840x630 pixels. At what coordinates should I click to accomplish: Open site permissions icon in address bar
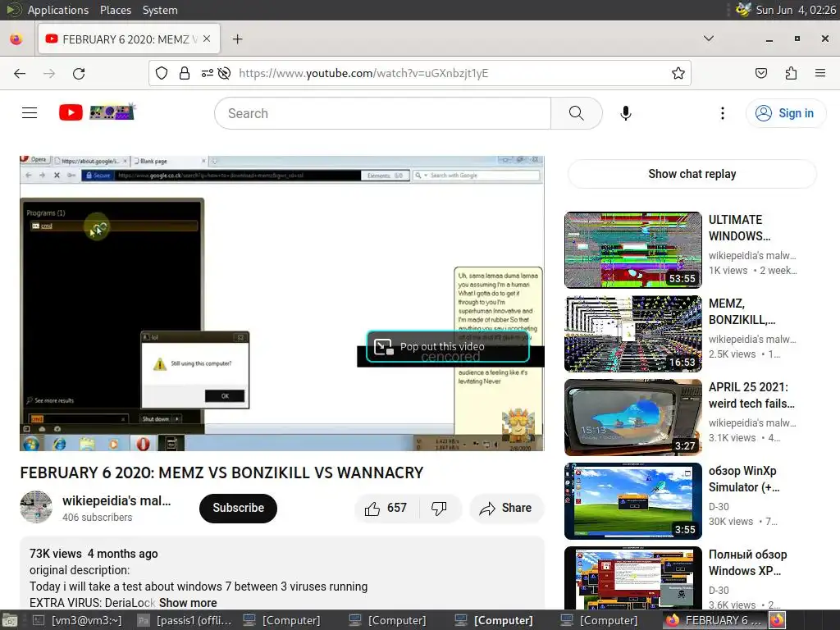207,73
